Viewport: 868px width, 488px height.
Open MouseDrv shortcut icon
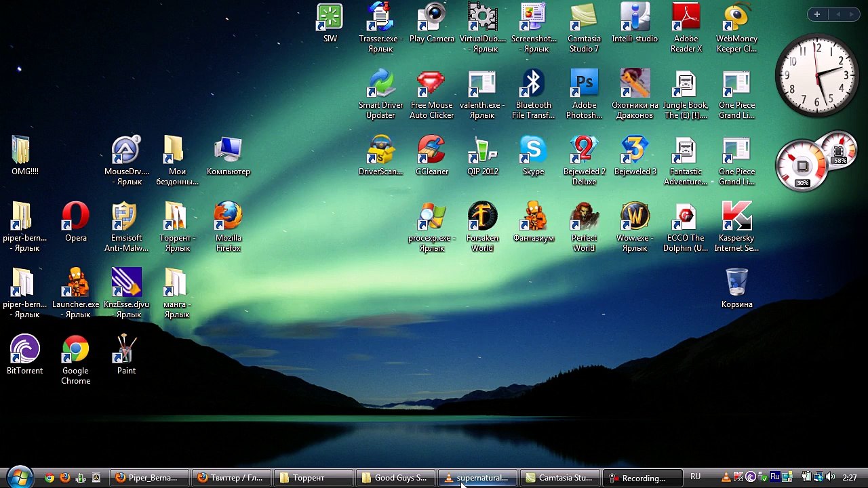pyautogui.click(x=126, y=161)
